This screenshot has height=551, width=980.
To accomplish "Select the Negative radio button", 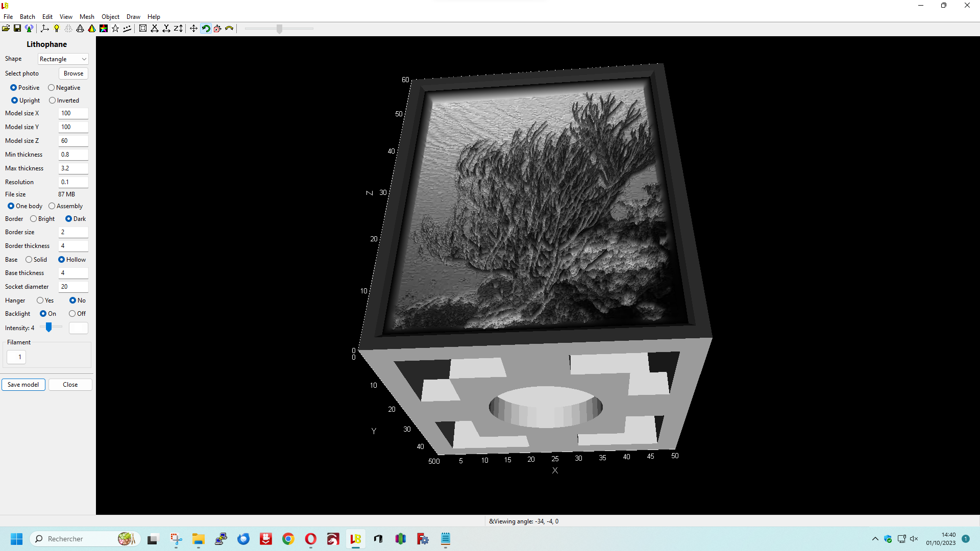I will tap(52, 88).
